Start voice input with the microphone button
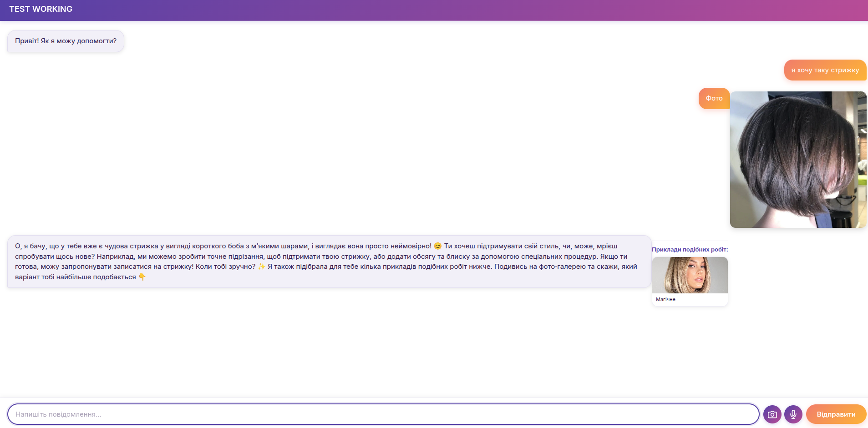Image resolution: width=868 pixels, height=428 pixels. [793, 414]
